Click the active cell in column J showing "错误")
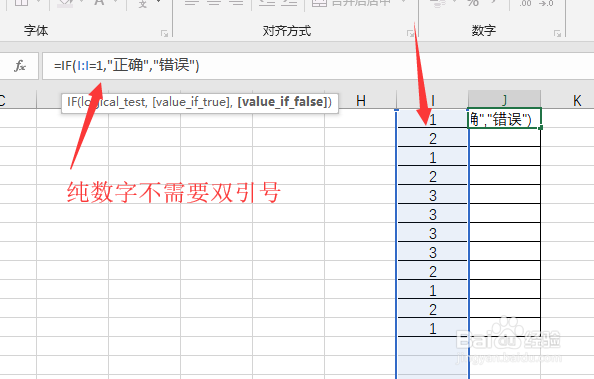Image resolution: width=594 pixels, height=379 pixels. 505,119
